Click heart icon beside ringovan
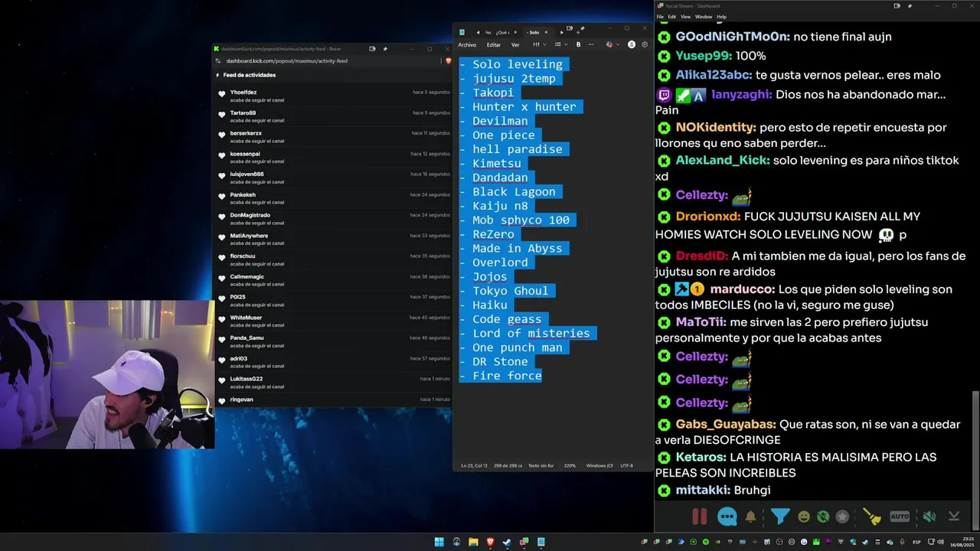Image resolution: width=980 pixels, height=551 pixels. (x=222, y=401)
